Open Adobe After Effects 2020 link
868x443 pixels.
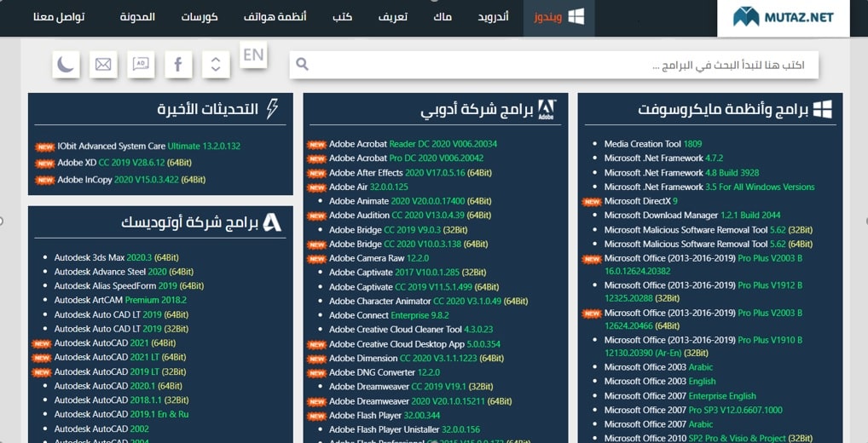(x=410, y=173)
